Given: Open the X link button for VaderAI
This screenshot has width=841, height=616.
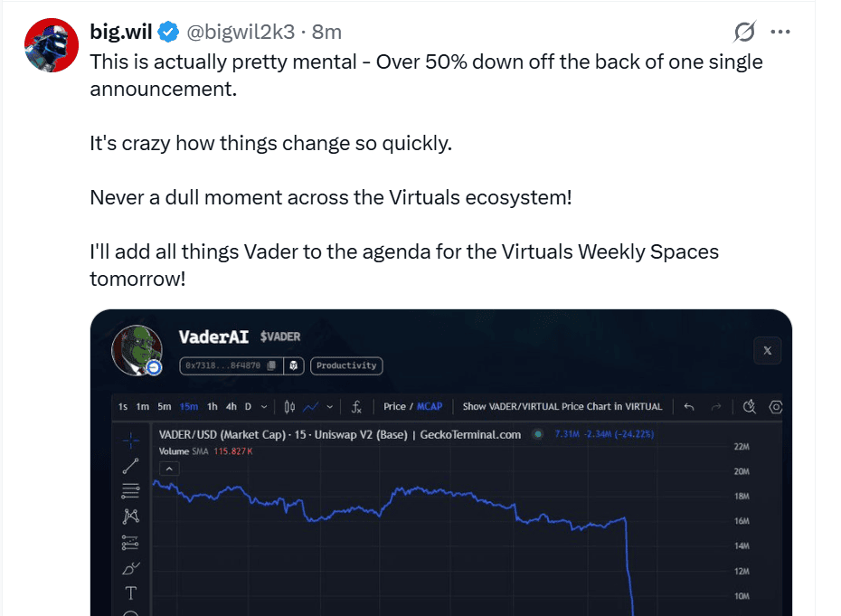Looking at the screenshot, I should coord(767,351).
